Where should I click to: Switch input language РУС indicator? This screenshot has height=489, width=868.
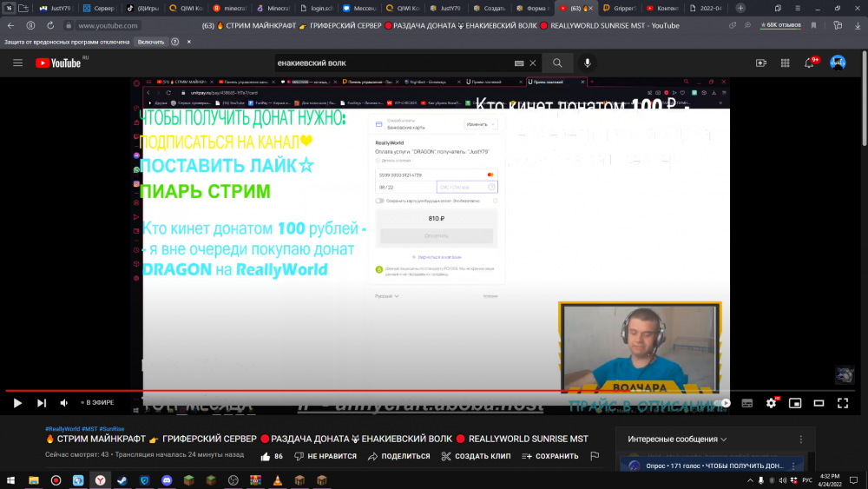(807, 480)
